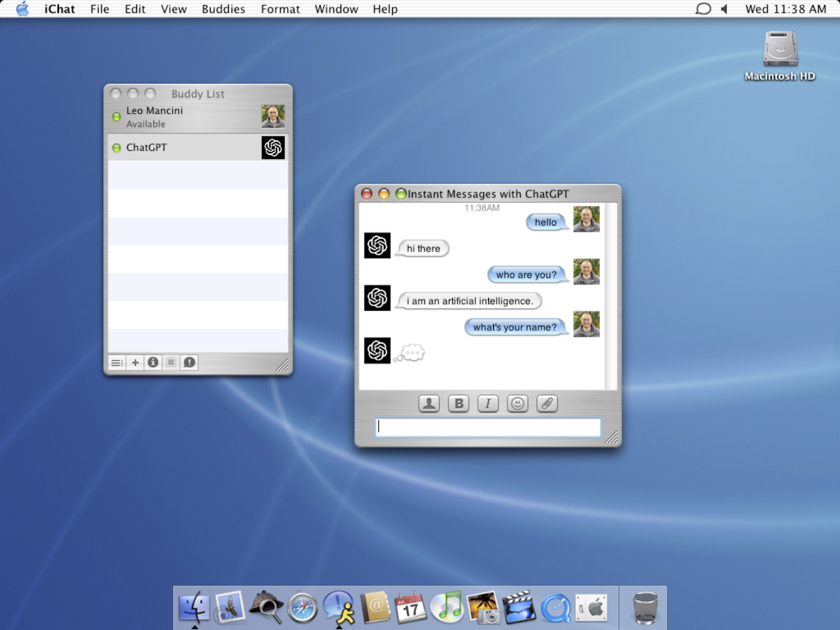Click the ChatGPT avatar beside 'hi there'
Screen dimensions: 840x630
377,245
